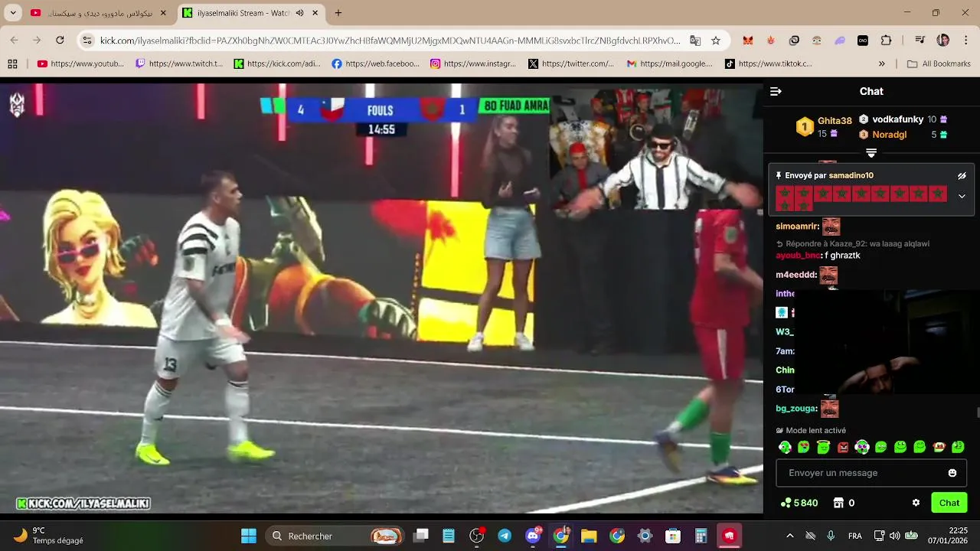
Task: Open the flame extension icon
Action: point(771,41)
